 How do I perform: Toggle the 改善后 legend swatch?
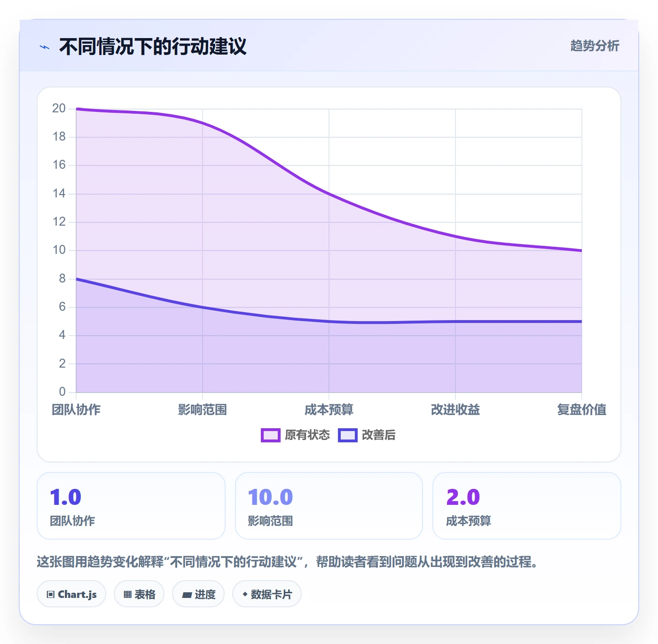click(x=348, y=435)
